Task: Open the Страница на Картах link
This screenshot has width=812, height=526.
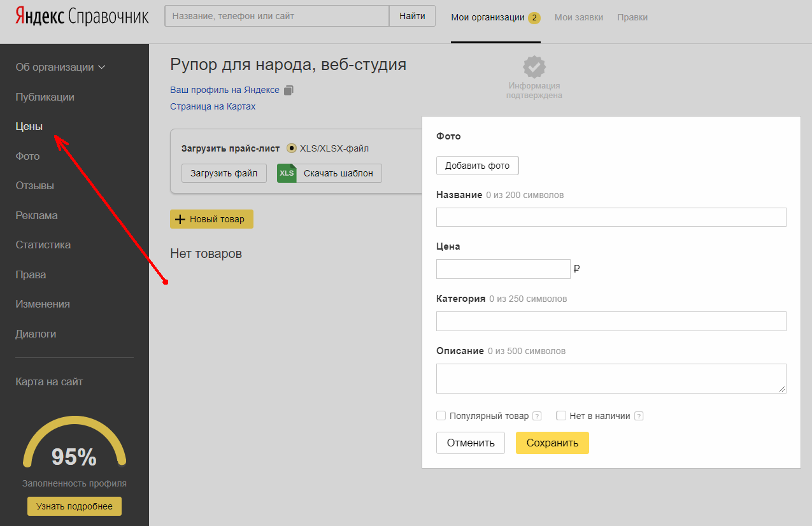Action: 213,106
